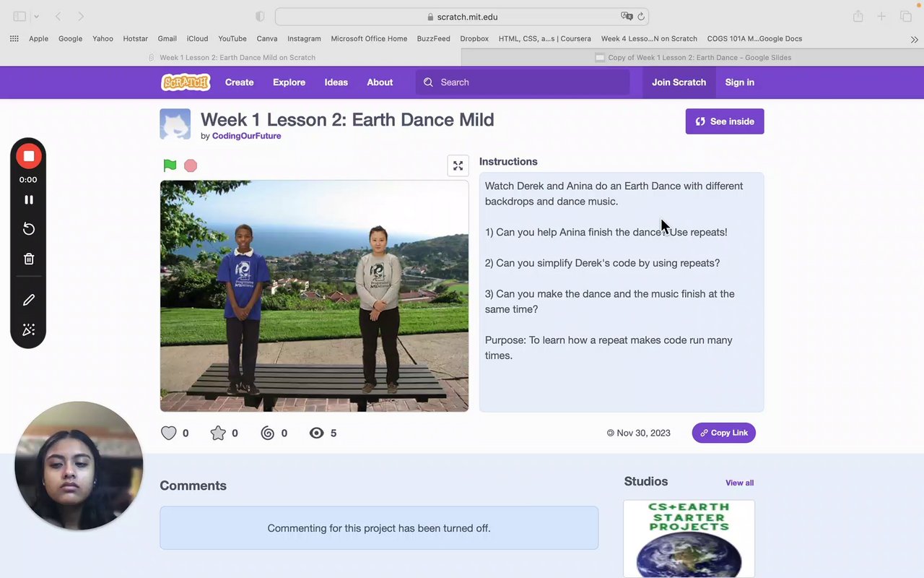924x578 pixels.
Task: Click the privacy shield icon
Action: coord(261,16)
